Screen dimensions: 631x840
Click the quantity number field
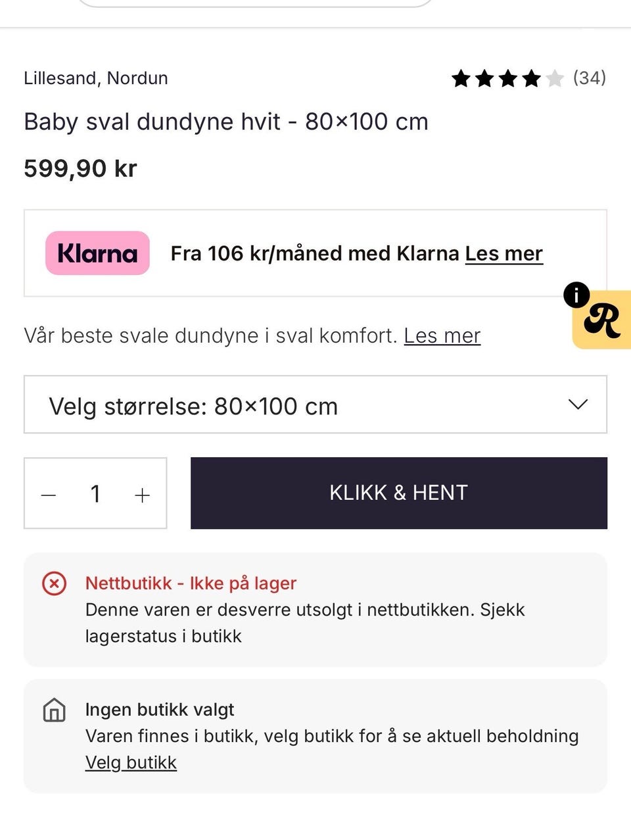click(x=95, y=494)
